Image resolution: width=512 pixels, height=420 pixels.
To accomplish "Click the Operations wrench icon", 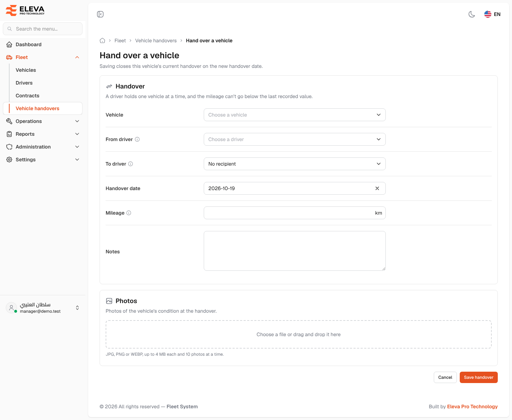I will [9, 121].
